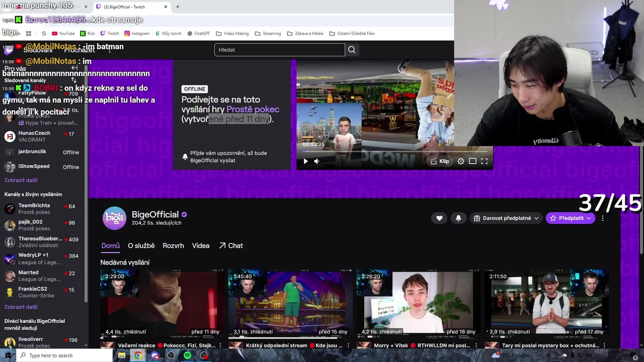
Task: Open Instagram bookmark
Action: 136,34
